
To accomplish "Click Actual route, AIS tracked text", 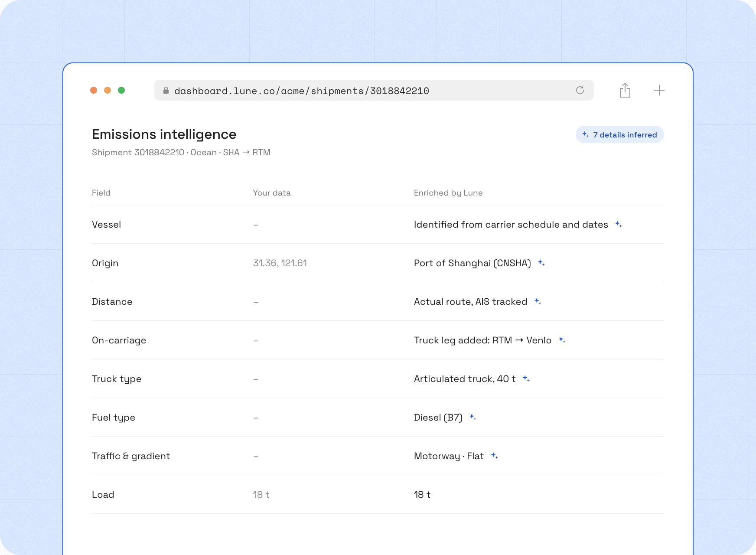I will click(471, 301).
